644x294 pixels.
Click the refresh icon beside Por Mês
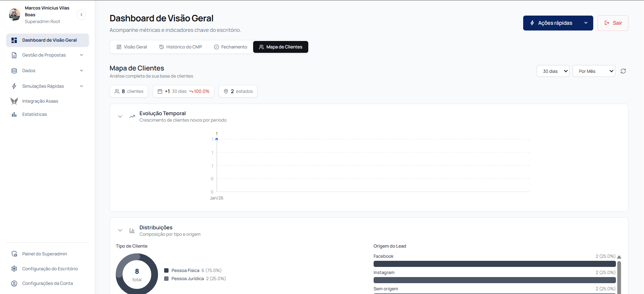(623, 71)
